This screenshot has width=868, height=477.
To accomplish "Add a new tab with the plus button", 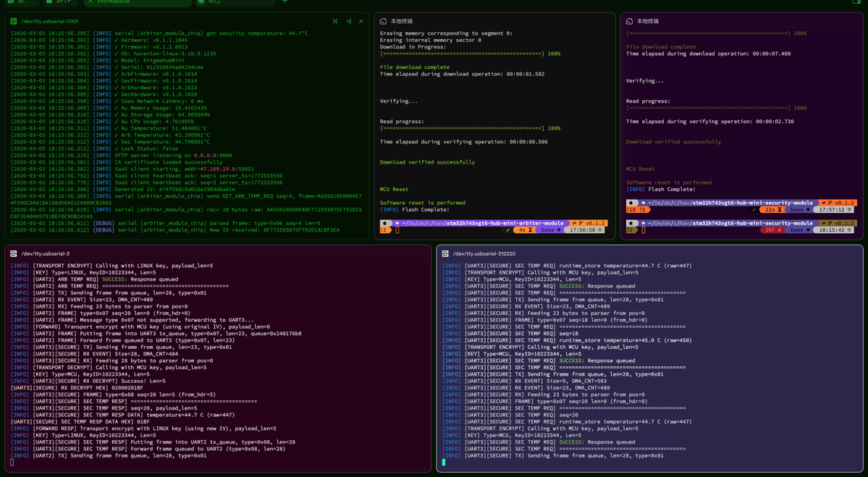I will point(285,1).
